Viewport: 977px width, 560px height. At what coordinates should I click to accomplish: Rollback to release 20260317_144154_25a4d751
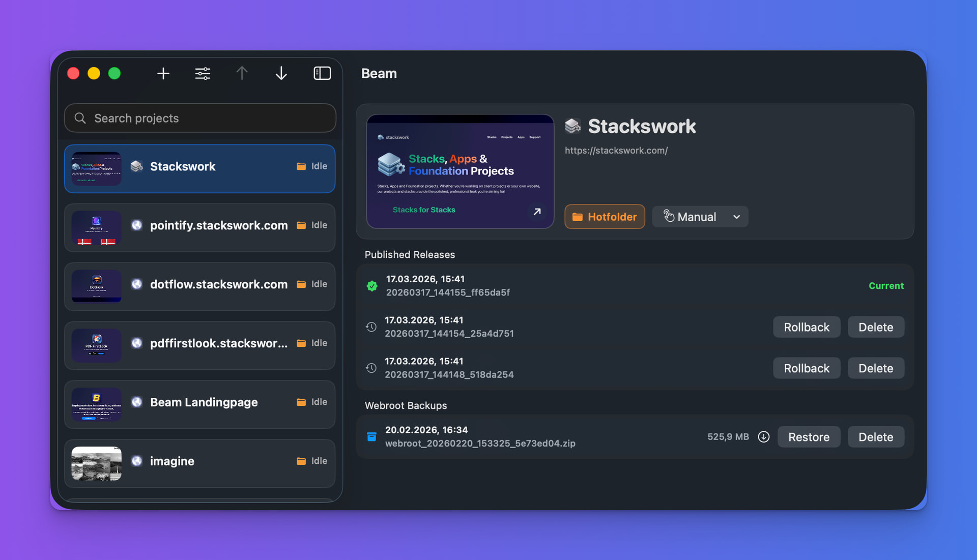[806, 327]
